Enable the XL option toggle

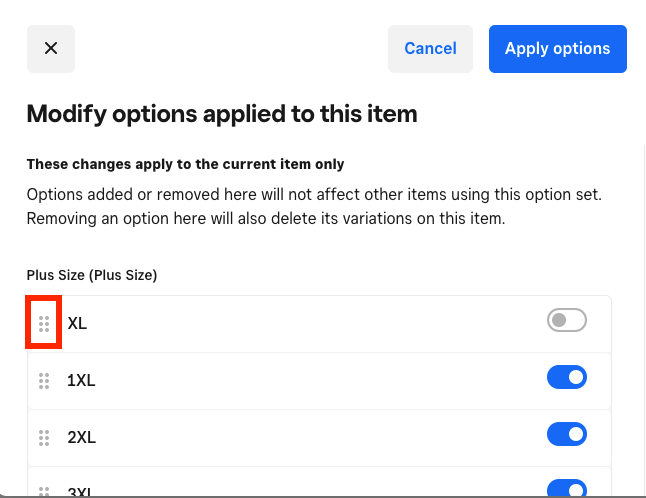pyautogui.click(x=566, y=320)
